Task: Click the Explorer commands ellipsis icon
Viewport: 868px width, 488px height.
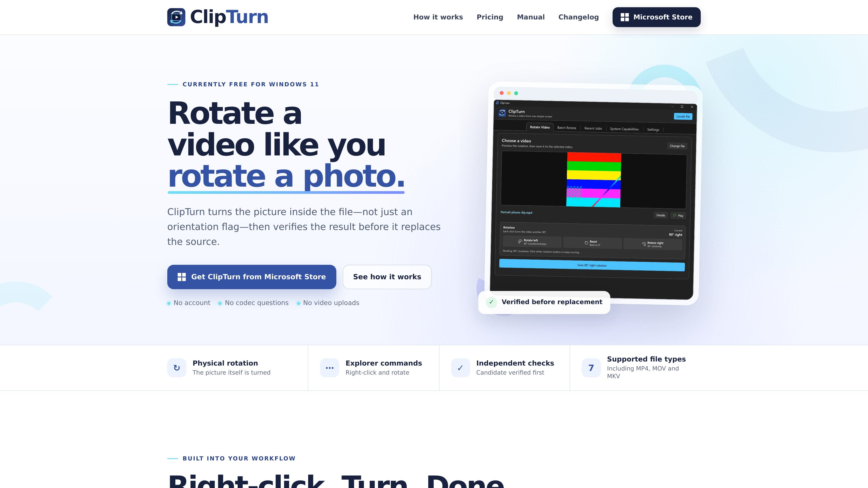Action: pyautogui.click(x=330, y=368)
